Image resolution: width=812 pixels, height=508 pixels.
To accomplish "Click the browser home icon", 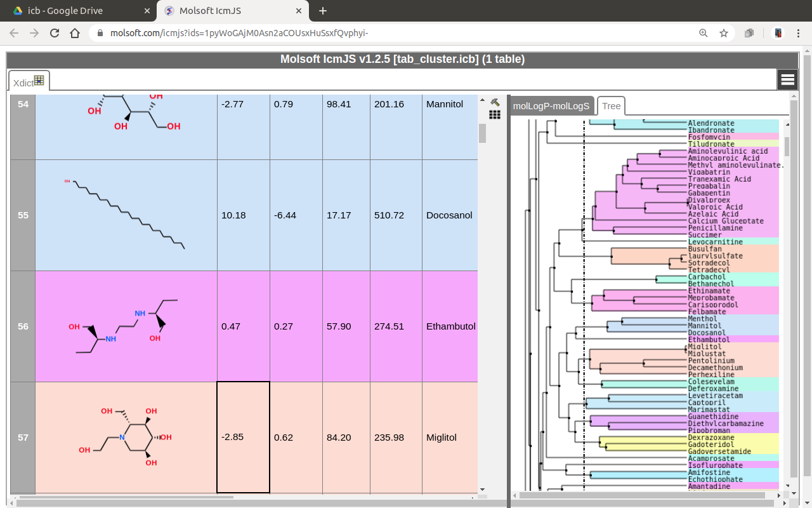I will coord(75,33).
